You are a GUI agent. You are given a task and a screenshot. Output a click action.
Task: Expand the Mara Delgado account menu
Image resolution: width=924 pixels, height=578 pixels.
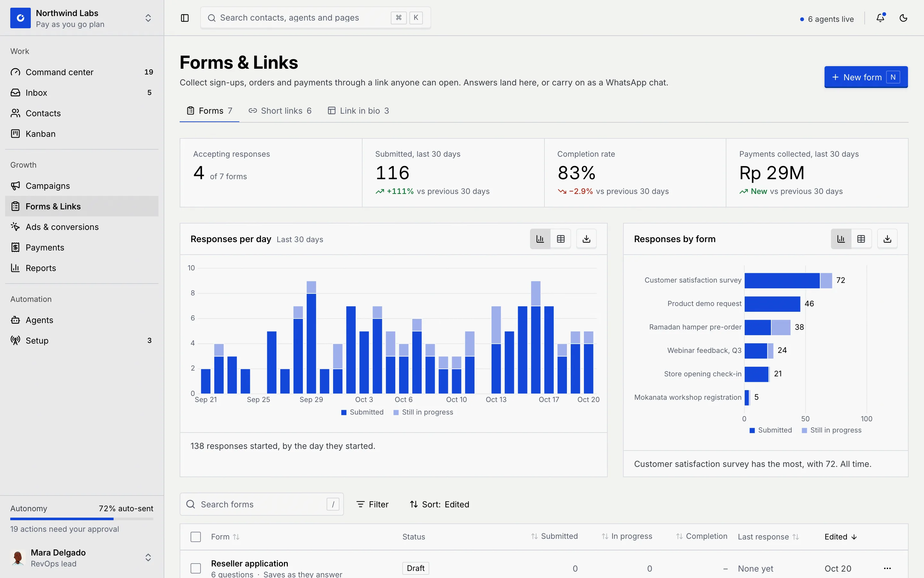(82, 558)
